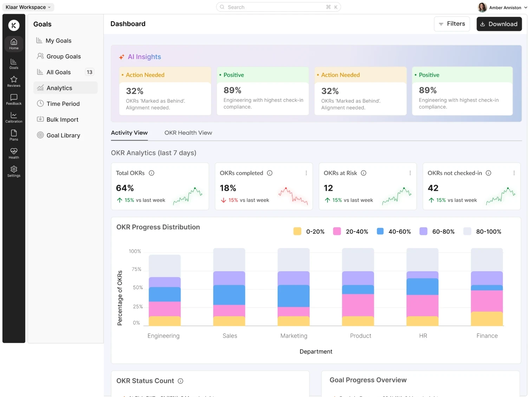Screen dimensions: 532x397
Task: Select Analytics in the Goals menu
Action: pyautogui.click(x=65, y=88)
